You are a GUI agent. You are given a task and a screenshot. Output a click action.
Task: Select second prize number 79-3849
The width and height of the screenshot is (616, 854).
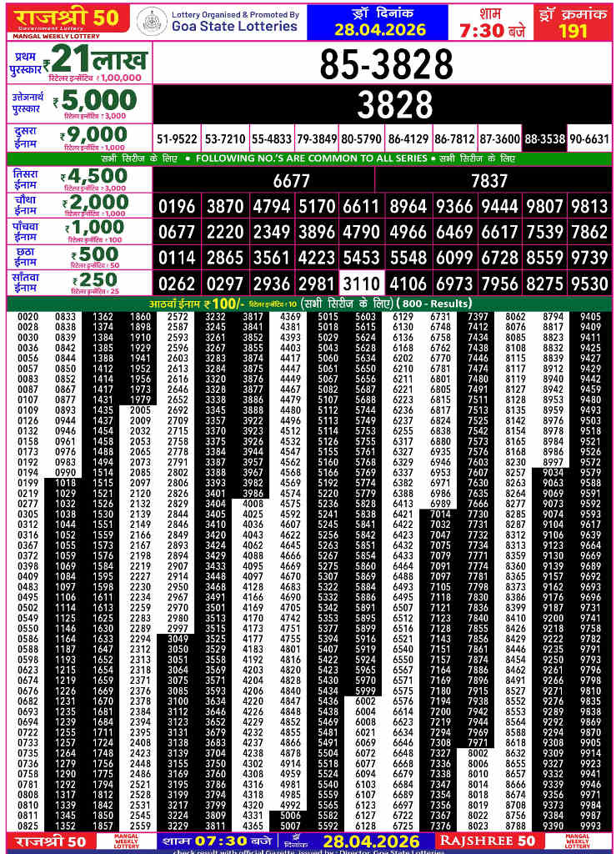pyautogui.click(x=317, y=139)
